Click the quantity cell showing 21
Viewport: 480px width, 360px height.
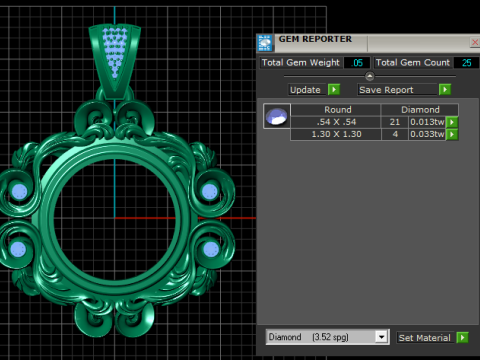(x=395, y=122)
